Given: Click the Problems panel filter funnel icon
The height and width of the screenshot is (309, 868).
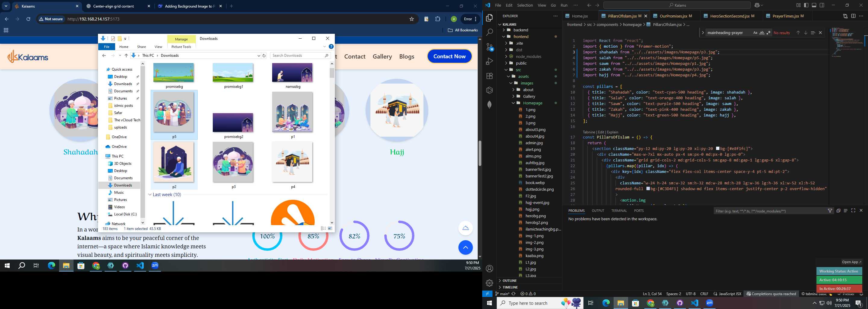Looking at the screenshot, I should coord(830,211).
